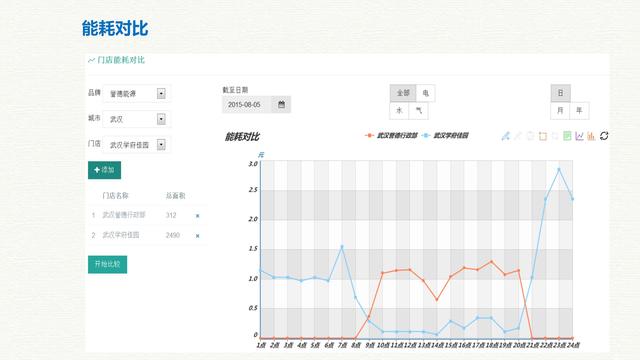This screenshot has height=360, width=640.
Task: Open the green data view icon
Action: coord(567,136)
